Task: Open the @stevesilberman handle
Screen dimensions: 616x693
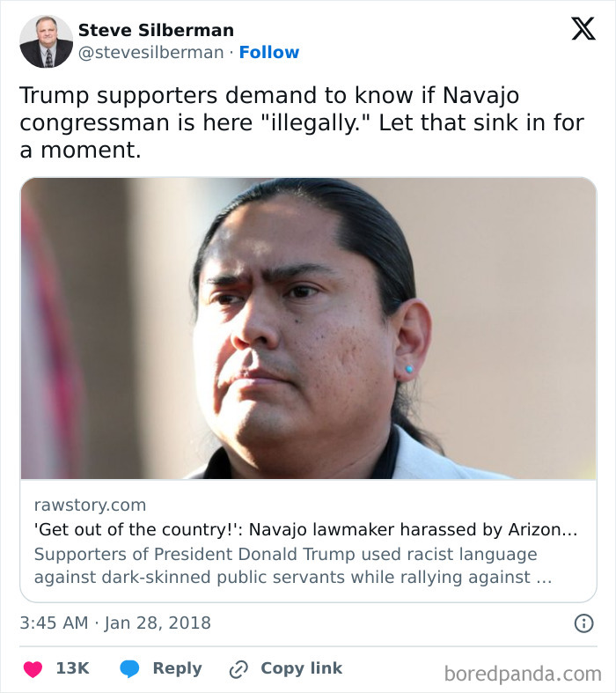Action: [151, 52]
